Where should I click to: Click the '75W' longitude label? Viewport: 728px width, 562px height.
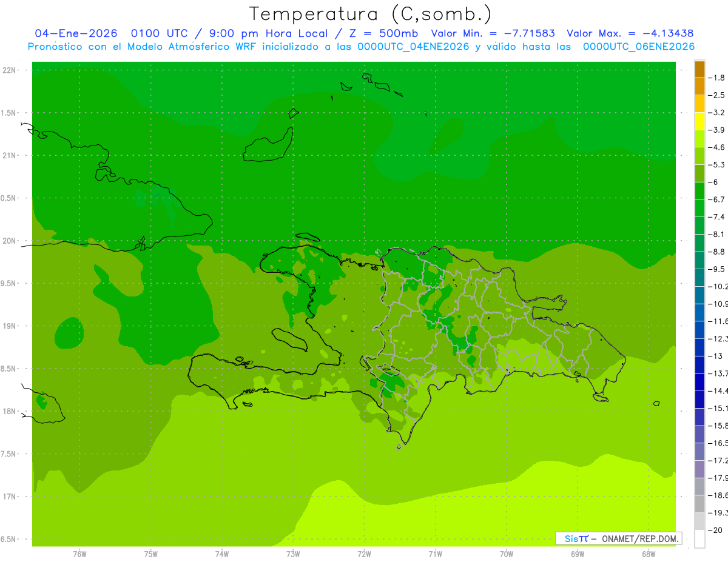tap(151, 554)
